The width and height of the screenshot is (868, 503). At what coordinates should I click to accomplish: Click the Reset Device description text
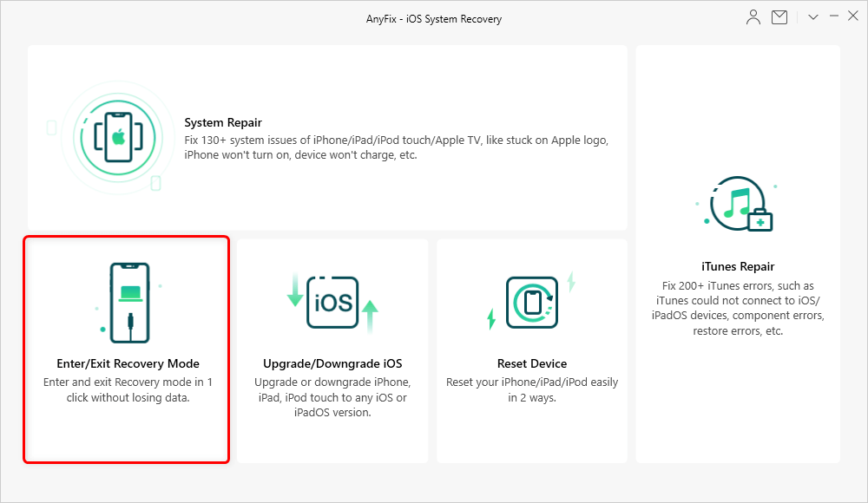[531, 390]
